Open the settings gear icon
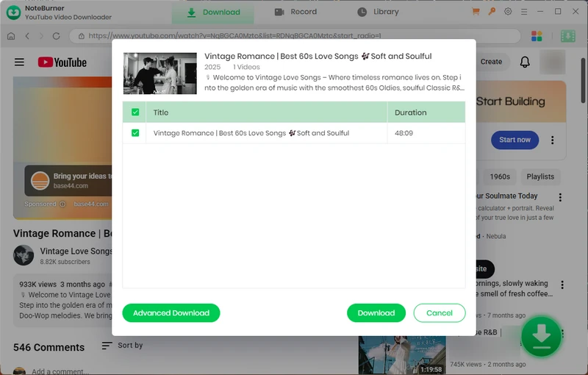Image resolution: width=588 pixels, height=375 pixels. pos(508,12)
